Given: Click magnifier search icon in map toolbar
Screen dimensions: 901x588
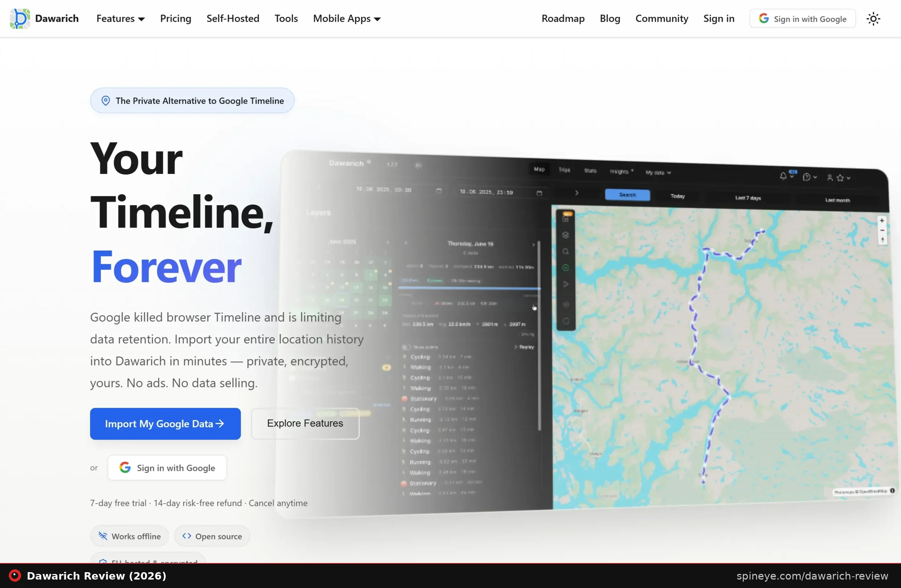Looking at the screenshot, I should (566, 251).
